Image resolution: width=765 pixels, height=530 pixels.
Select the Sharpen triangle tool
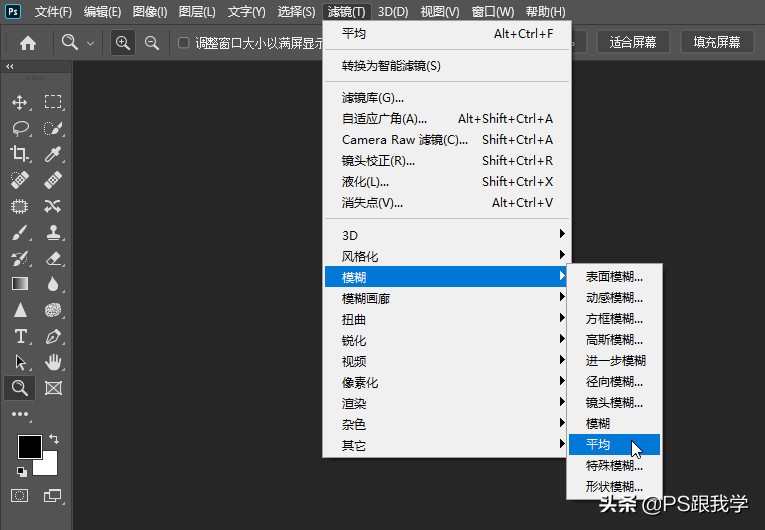[x=20, y=310]
